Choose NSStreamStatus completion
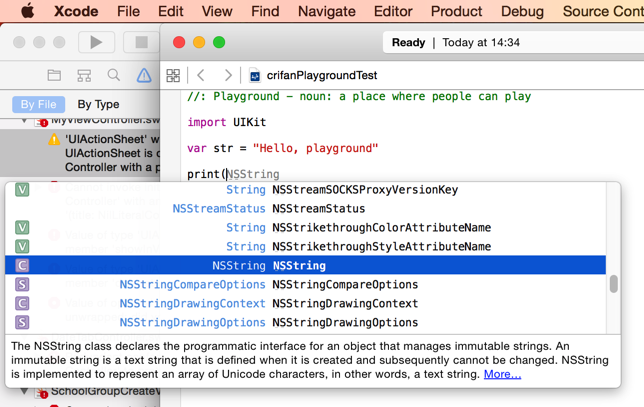644x407 pixels. tap(306, 209)
